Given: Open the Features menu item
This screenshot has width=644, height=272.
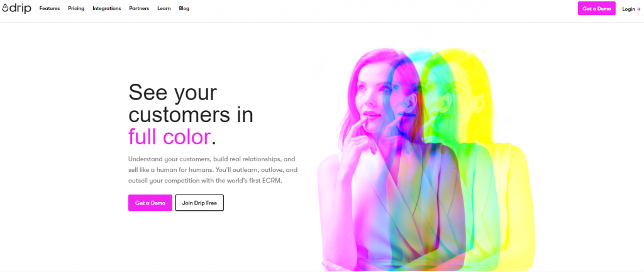Looking at the screenshot, I should [x=49, y=9].
